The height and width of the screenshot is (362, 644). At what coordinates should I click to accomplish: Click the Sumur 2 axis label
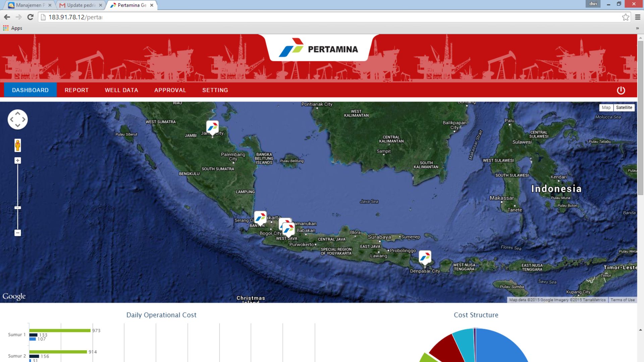coord(17,356)
